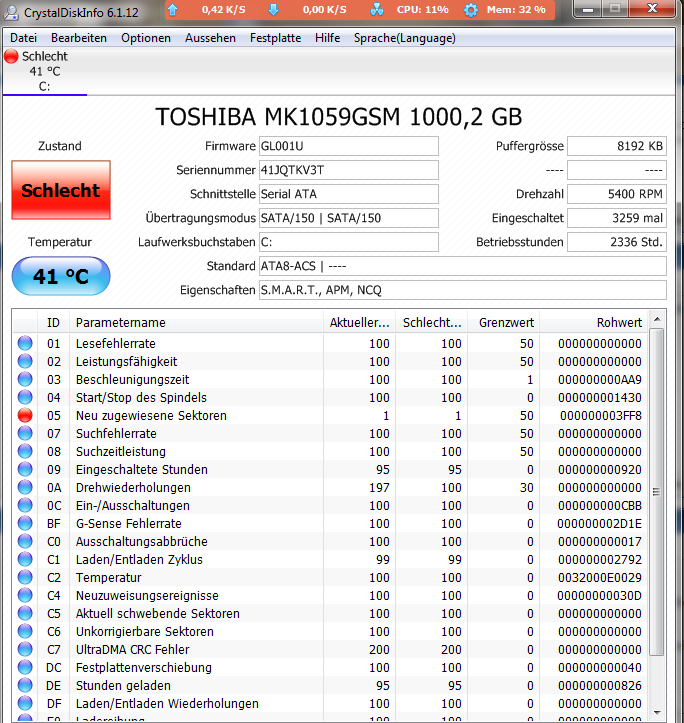Click the SMART list scrollbar thumb
The image size is (684, 723).
[656, 492]
